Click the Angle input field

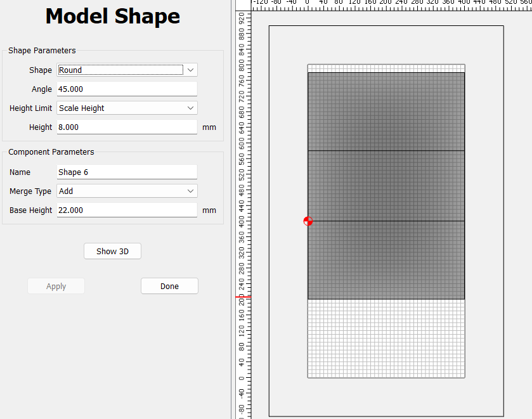click(127, 89)
